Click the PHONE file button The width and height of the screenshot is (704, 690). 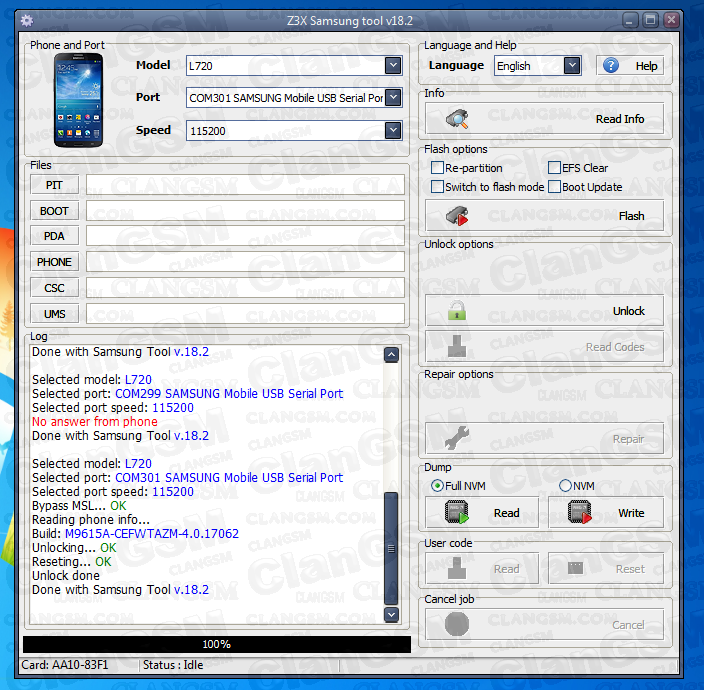[x=54, y=262]
